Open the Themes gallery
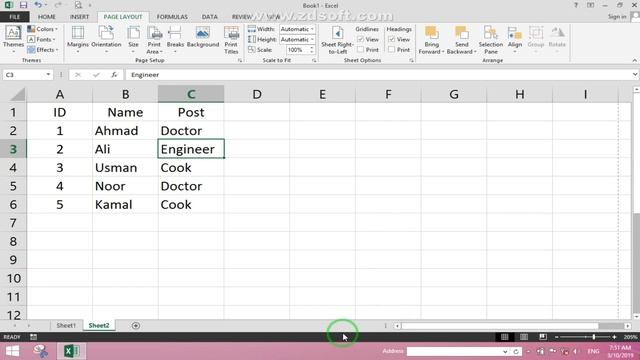This screenshot has height=360, width=640. (13, 39)
